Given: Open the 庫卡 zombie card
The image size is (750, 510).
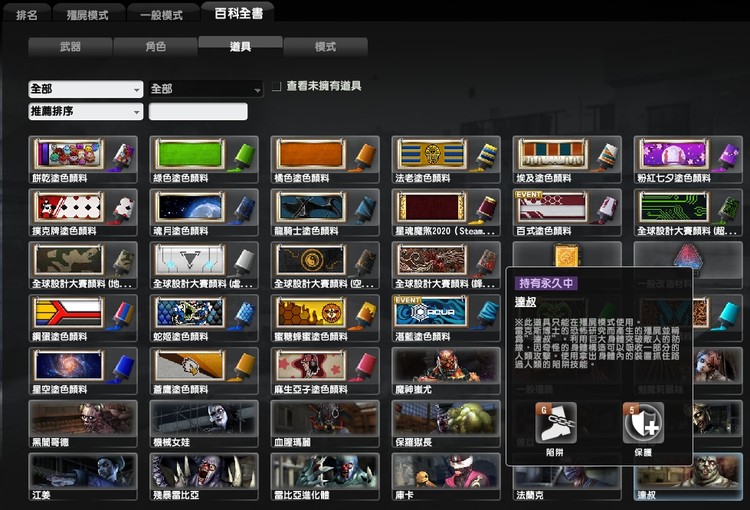Looking at the screenshot, I should (446, 477).
